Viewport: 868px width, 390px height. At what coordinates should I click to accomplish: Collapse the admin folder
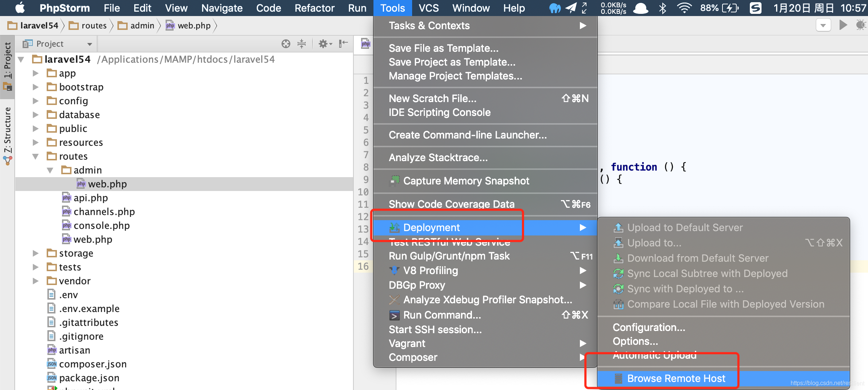[50, 170]
